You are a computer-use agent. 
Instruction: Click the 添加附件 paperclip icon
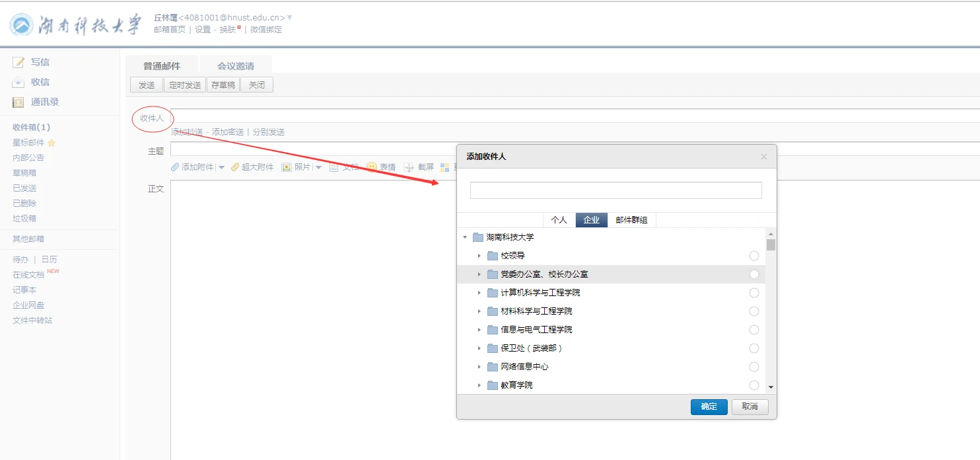coord(175,167)
